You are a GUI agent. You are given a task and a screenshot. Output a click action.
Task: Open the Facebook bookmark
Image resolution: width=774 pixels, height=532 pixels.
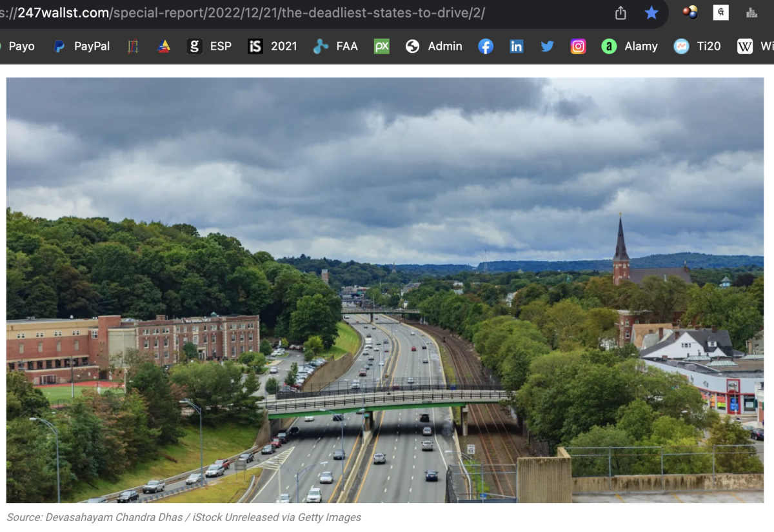[x=486, y=46]
